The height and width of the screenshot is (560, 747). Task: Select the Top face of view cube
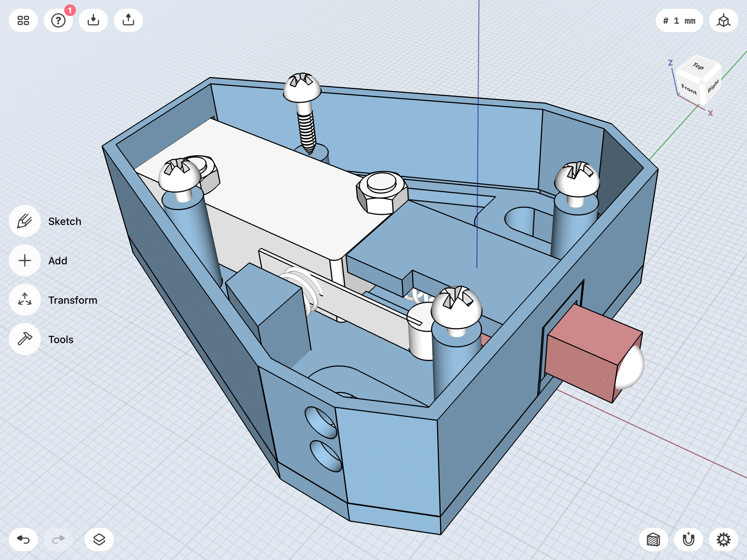click(698, 67)
